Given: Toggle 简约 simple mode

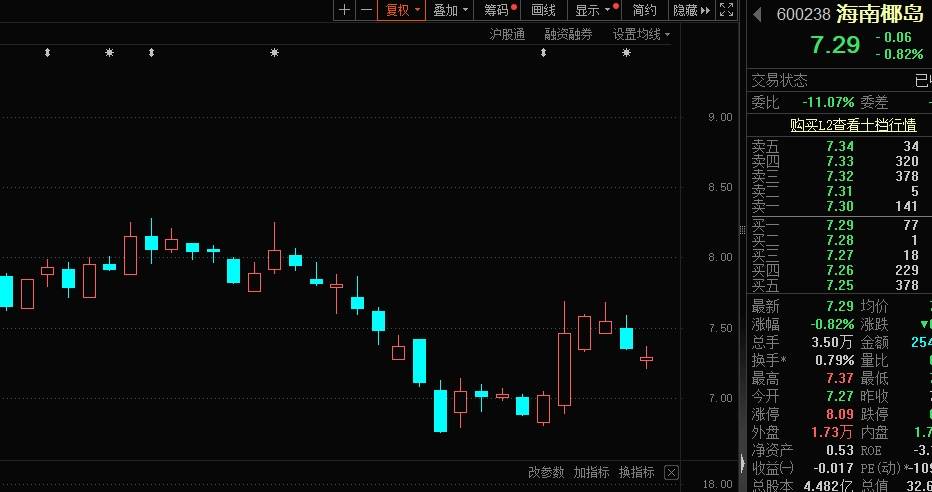Looking at the screenshot, I should point(644,10).
